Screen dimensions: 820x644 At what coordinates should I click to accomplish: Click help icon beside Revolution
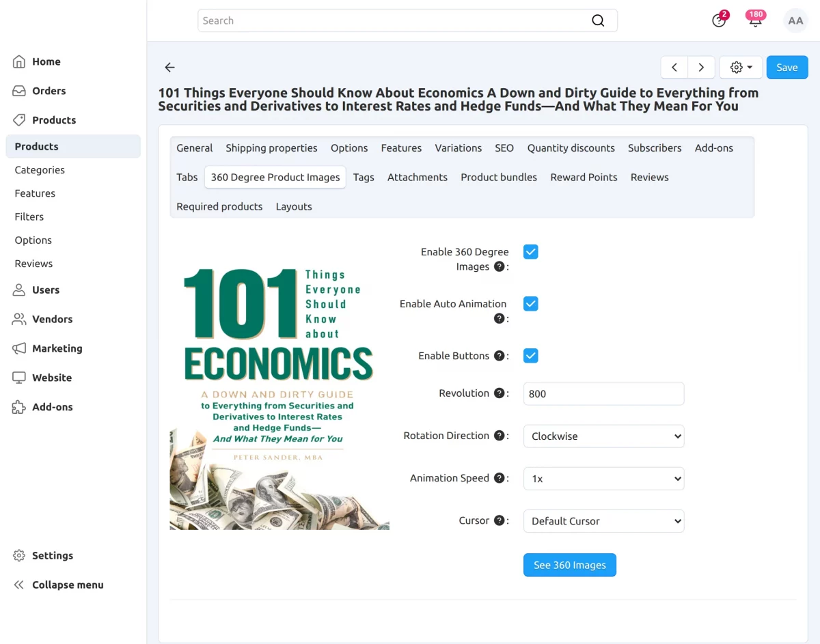[x=500, y=393]
